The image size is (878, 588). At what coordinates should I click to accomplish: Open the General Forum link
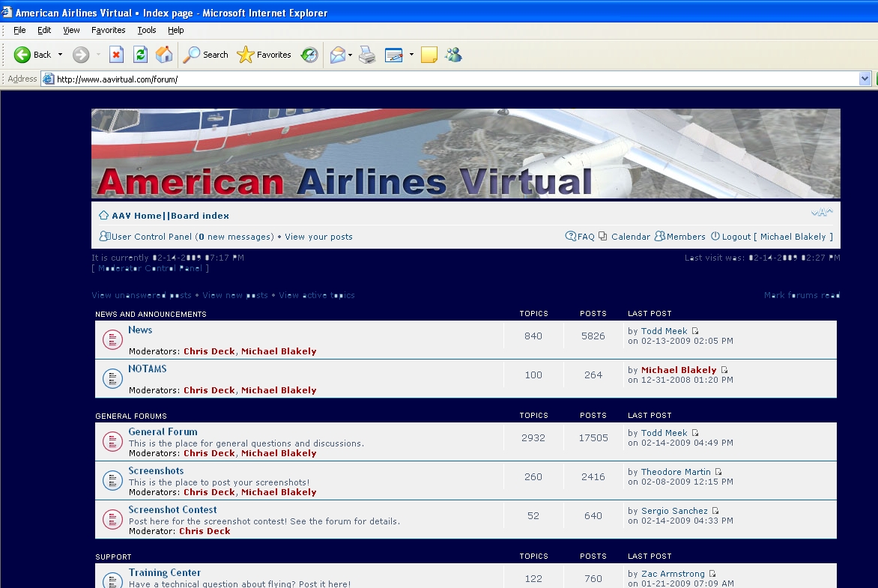point(163,431)
